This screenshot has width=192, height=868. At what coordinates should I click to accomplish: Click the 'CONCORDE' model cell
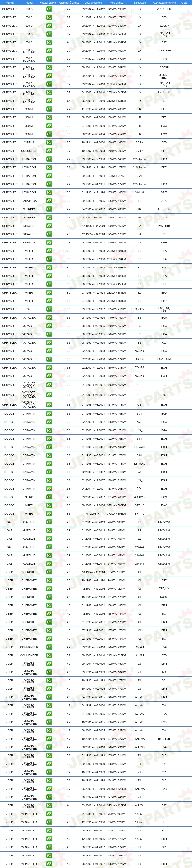(29, 151)
